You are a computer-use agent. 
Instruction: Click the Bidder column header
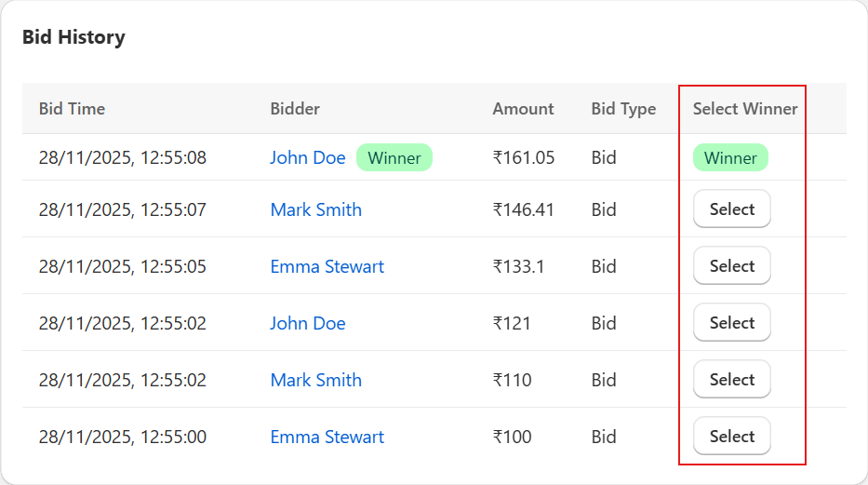click(294, 109)
